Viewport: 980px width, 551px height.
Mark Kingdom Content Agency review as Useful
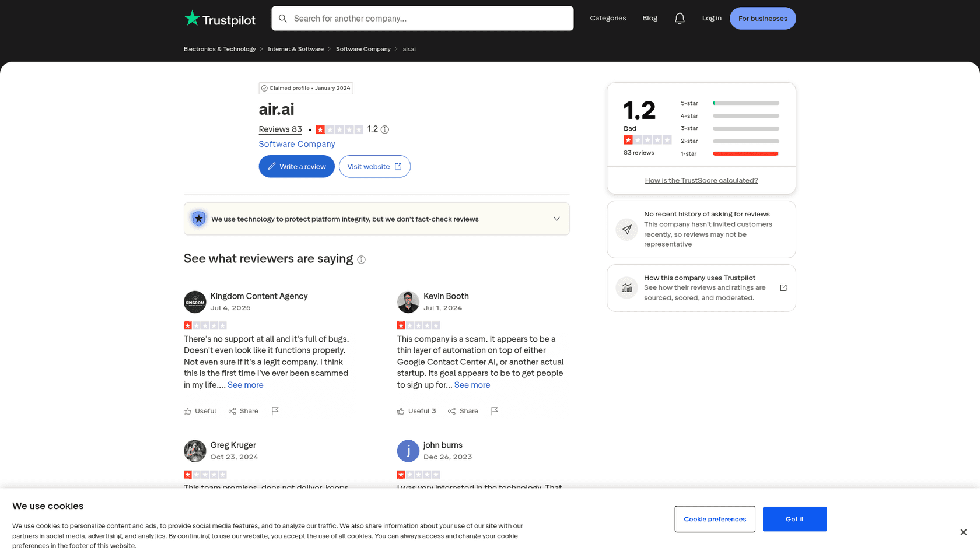point(200,411)
